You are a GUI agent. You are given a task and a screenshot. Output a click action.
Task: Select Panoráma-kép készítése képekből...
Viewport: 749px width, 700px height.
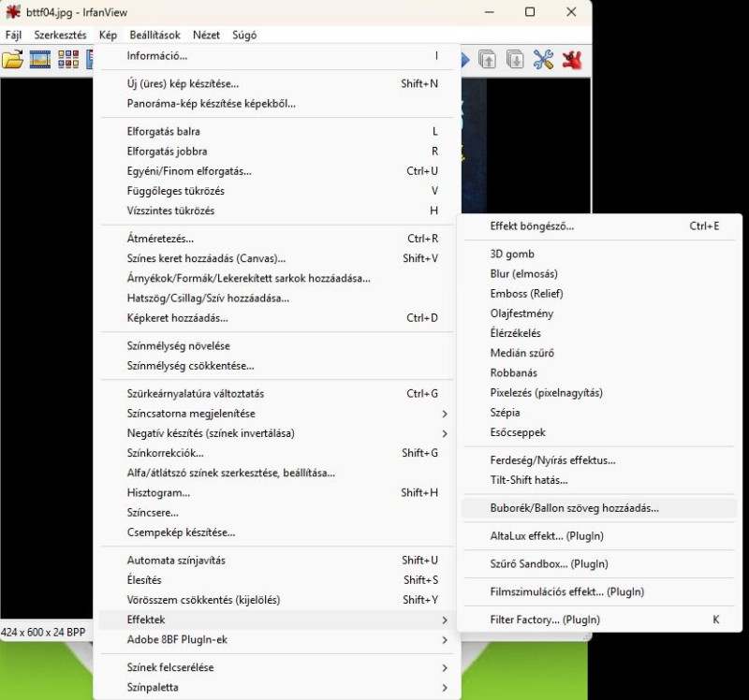click(277, 104)
